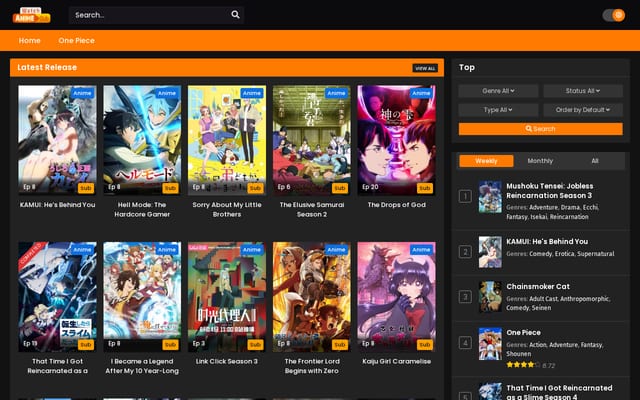The height and width of the screenshot is (400, 640).
Task: Click The Elusive Samurai Season 2 title
Action: pyautogui.click(x=311, y=209)
